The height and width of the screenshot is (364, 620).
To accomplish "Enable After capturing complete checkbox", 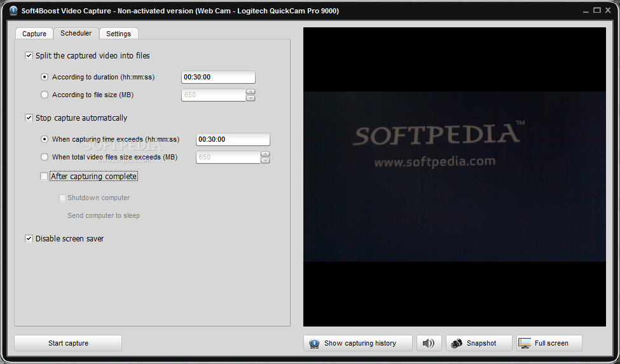I will coord(44,176).
